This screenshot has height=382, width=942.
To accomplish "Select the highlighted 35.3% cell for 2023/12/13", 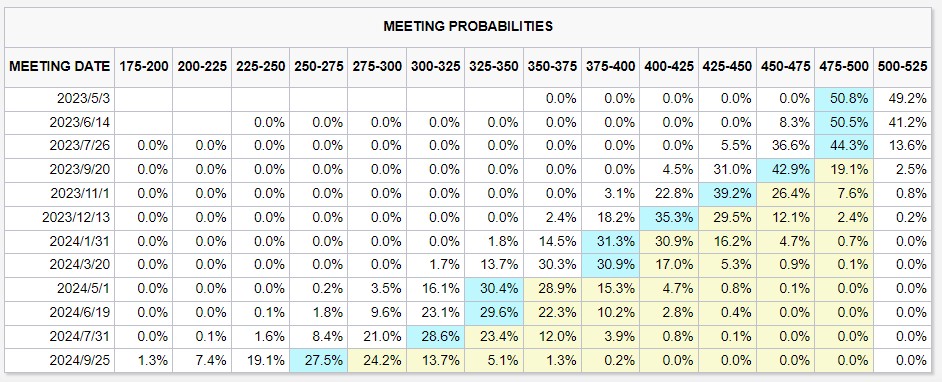I will (668, 217).
